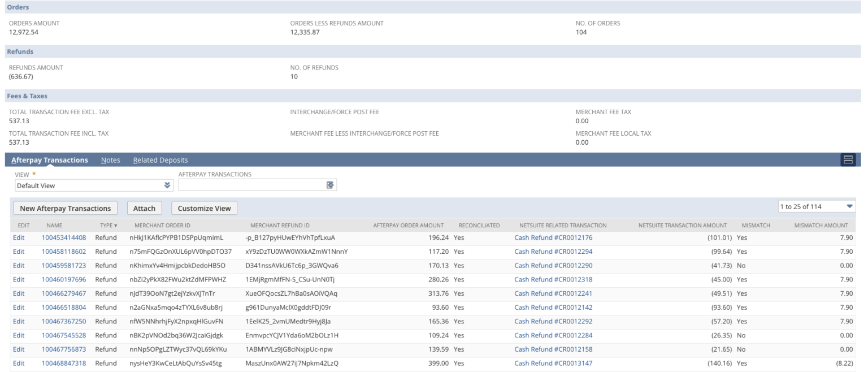Expand the '1 to 25 of 114' page selector
This screenshot has width=868, height=372.
pos(817,207)
